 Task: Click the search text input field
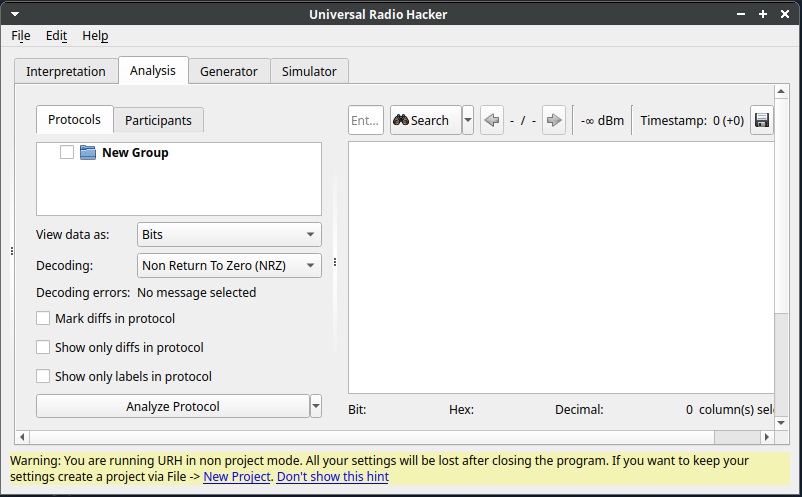pos(366,120)
